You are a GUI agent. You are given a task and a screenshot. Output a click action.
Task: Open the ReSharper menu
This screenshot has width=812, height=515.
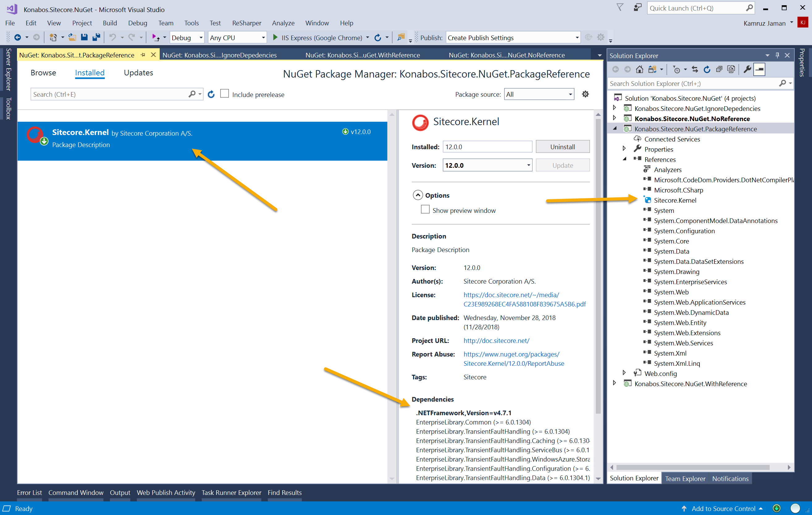click(246, 23)
